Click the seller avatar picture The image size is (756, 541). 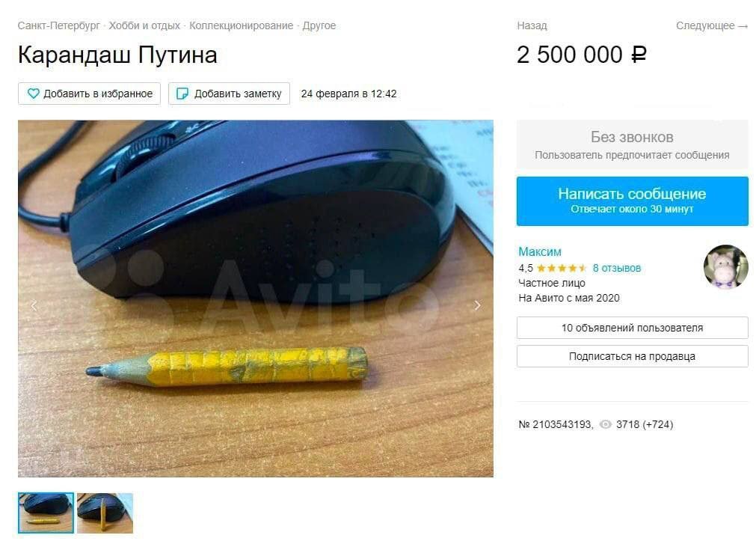click(725, 267)
